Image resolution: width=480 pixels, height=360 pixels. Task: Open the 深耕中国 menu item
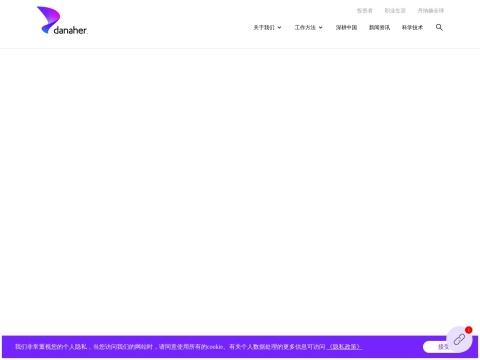tap(346, 28)
